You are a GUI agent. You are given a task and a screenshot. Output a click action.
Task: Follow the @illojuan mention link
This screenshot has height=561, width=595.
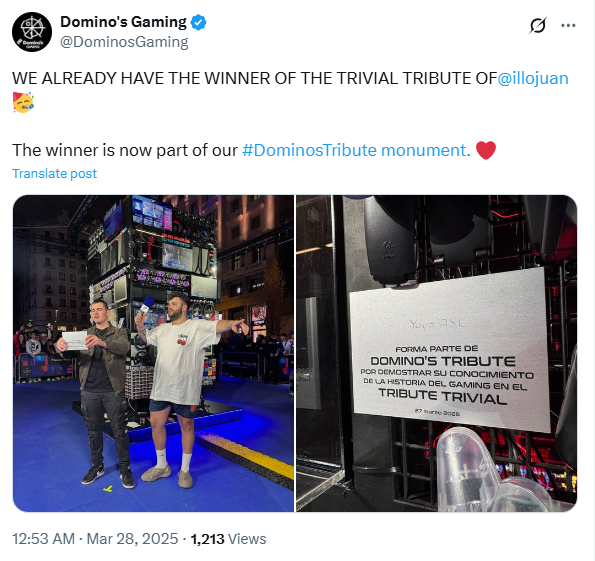coord(533,79)
